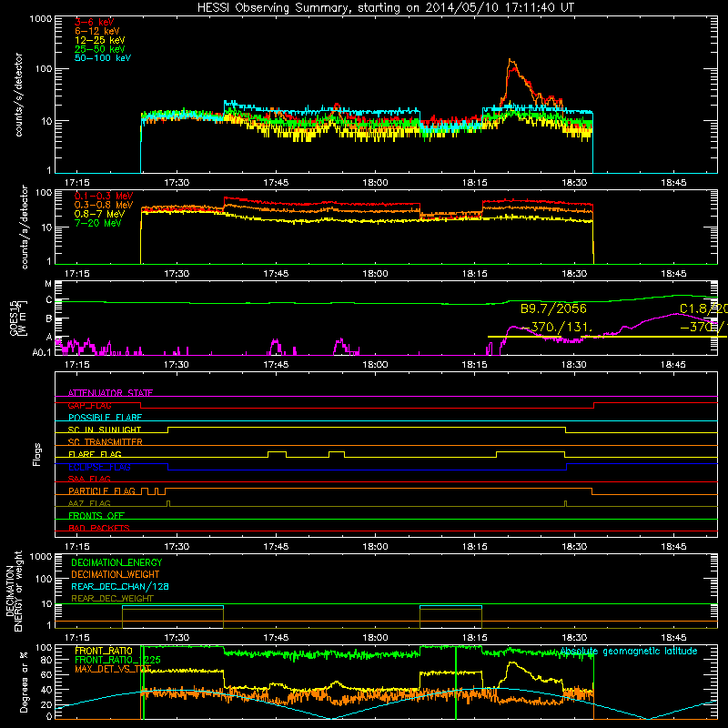Click the 18:00 tick label under the Flags panel
This screenshot has width=728, height=728.
point(375,547)
